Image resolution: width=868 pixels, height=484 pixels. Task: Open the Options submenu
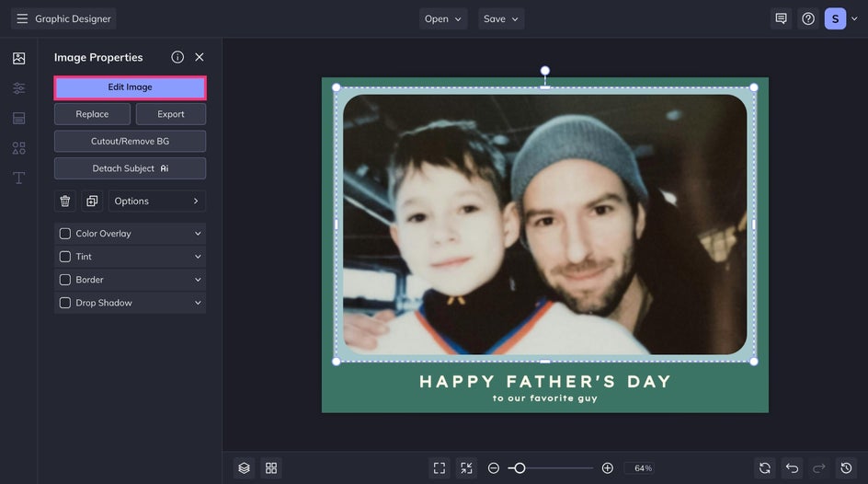pyautogui.click(x=157, y=201)
